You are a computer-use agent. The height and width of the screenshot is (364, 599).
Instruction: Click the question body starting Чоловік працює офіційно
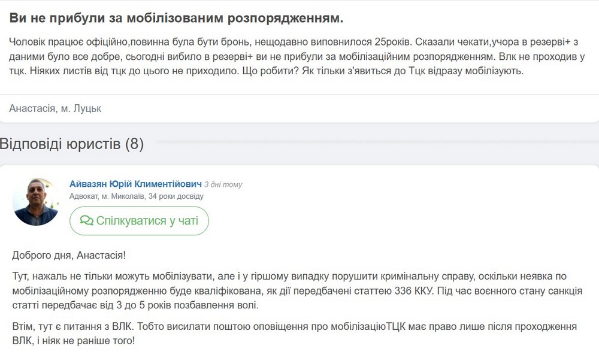coord(297,56)
